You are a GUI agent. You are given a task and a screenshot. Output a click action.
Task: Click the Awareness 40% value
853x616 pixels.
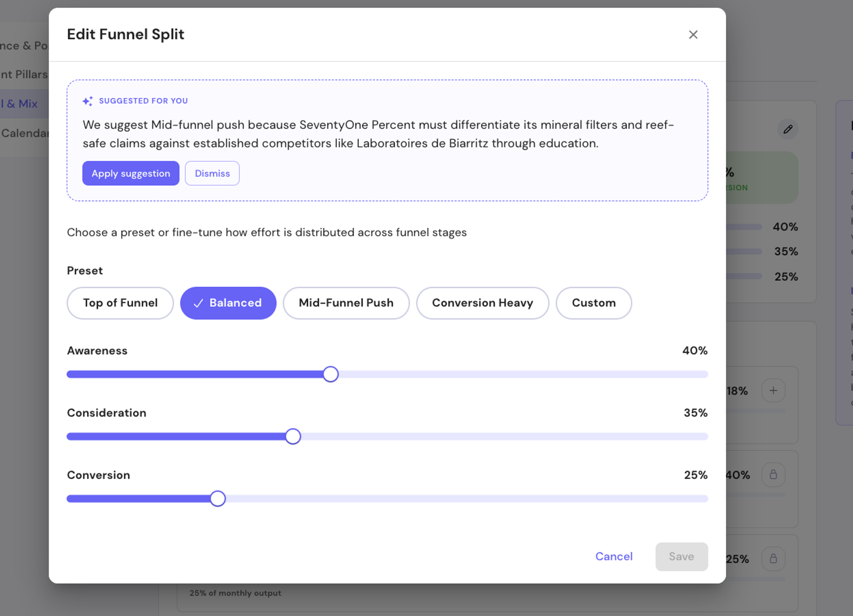(x=695, y=351)
